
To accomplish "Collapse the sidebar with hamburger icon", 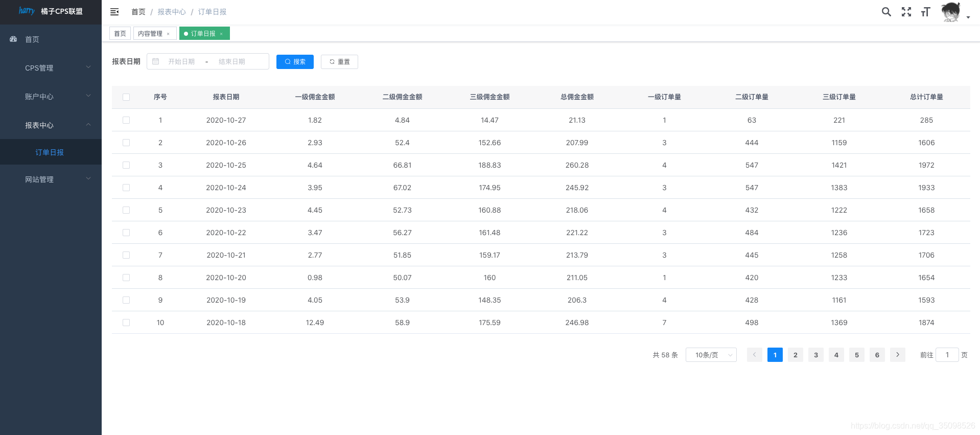I will coord(114,12).
